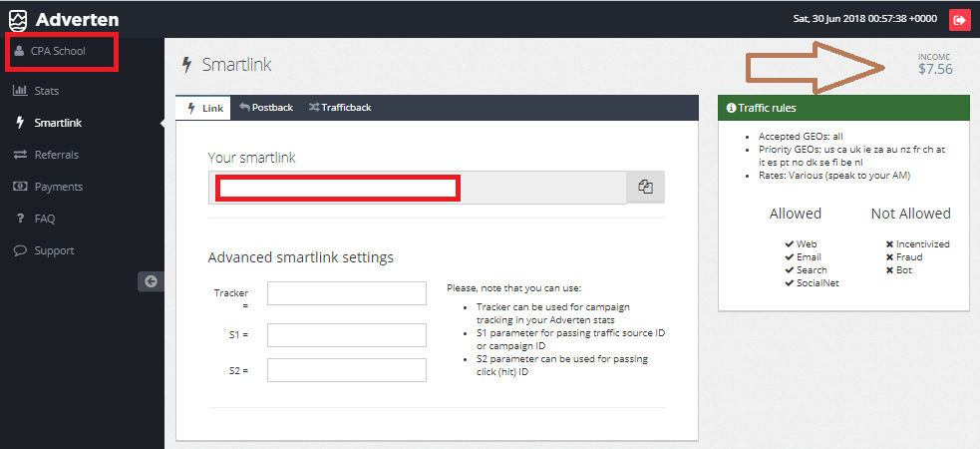The image size is (980, 449).
Task: Collapse the sidebar with arrow icon
Action: click(151, 281)
